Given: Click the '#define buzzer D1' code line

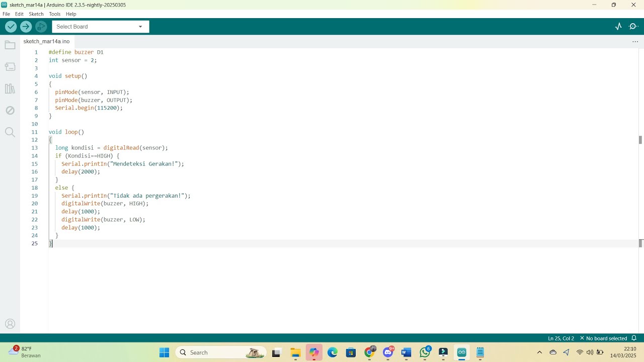Looking at the screenshot, I should pos(76,52).
